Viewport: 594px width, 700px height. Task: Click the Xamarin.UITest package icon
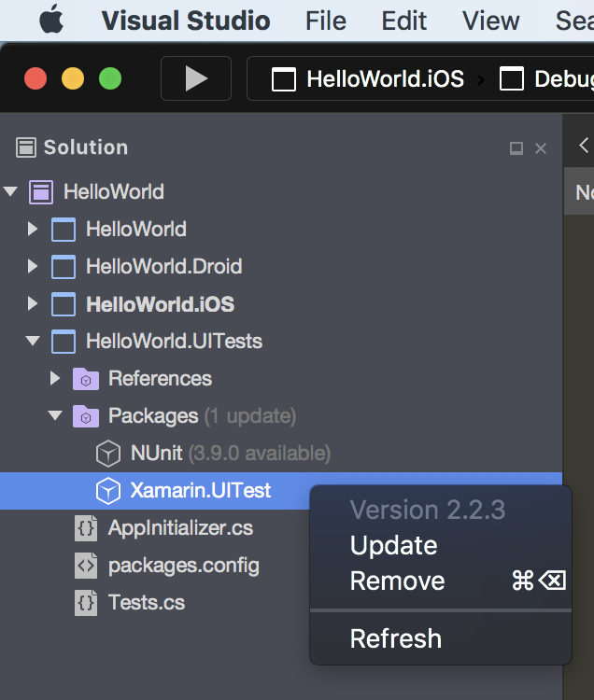point(108,491)
